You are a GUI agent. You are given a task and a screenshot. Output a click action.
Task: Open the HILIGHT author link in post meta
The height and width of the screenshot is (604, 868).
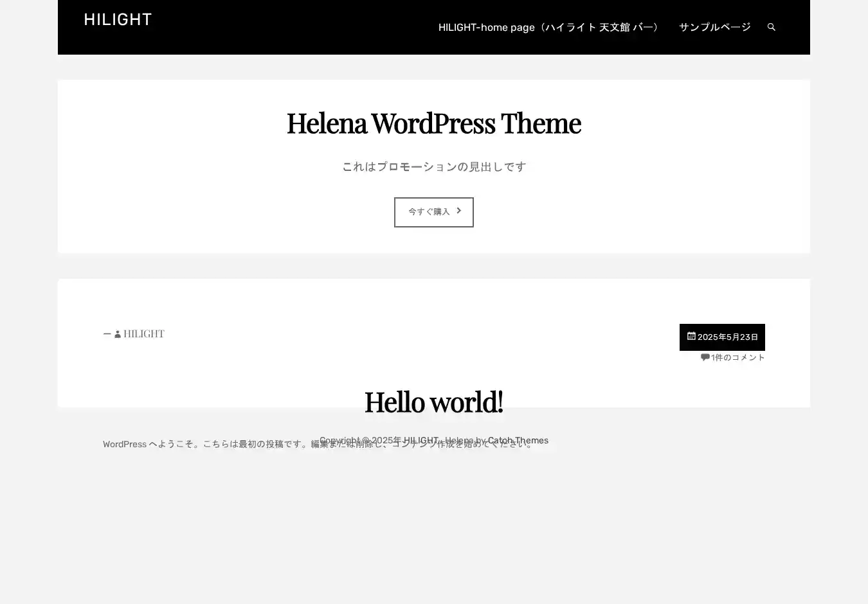(144, 333)
